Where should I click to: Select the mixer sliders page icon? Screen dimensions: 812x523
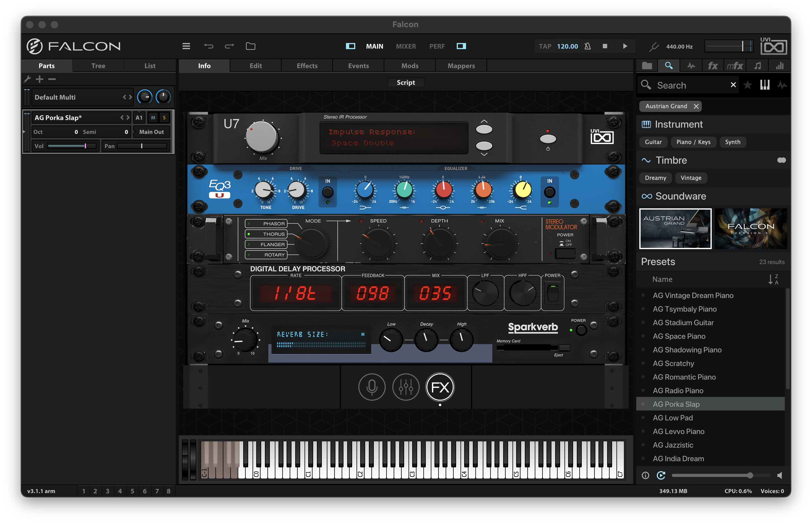click(x=406, y=387)
